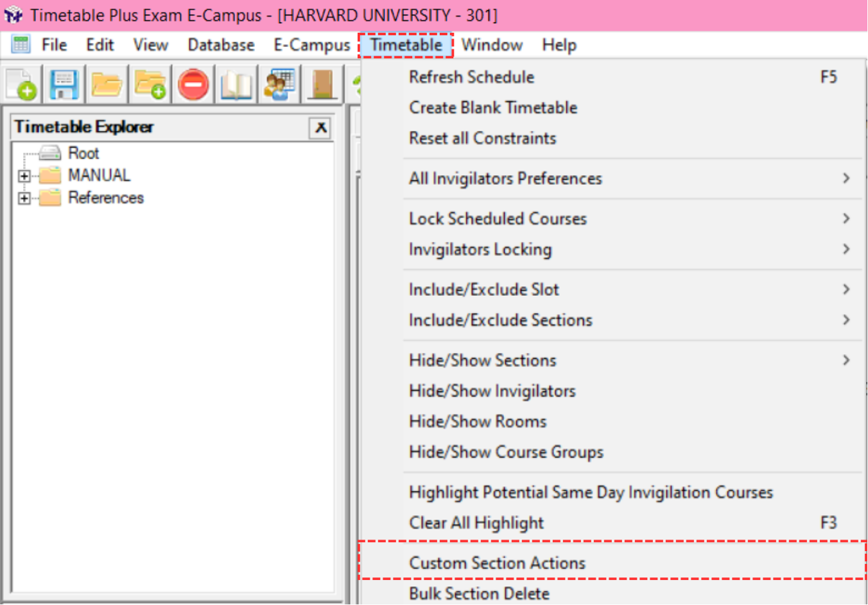
Task: Open the Database menu
Action: click(x=221, y=45)
